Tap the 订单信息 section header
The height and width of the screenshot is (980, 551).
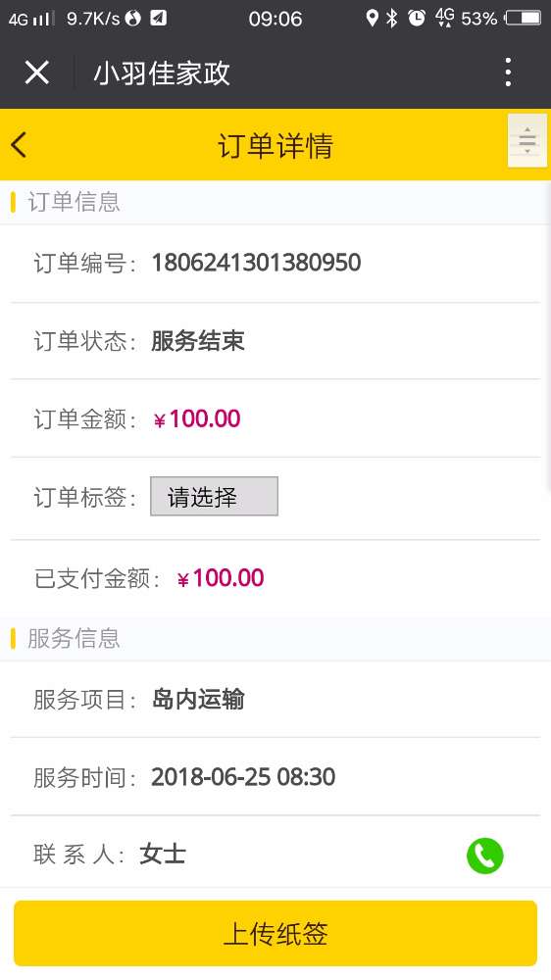click(x=74, y=202)
